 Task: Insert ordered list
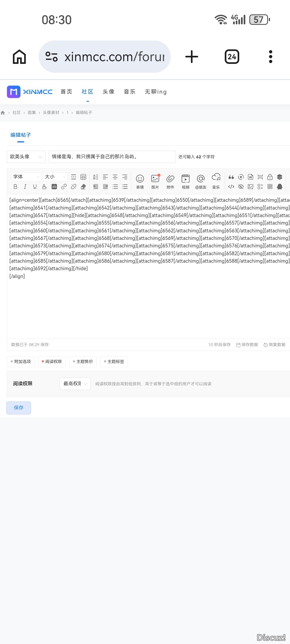[x=115, y=186]
